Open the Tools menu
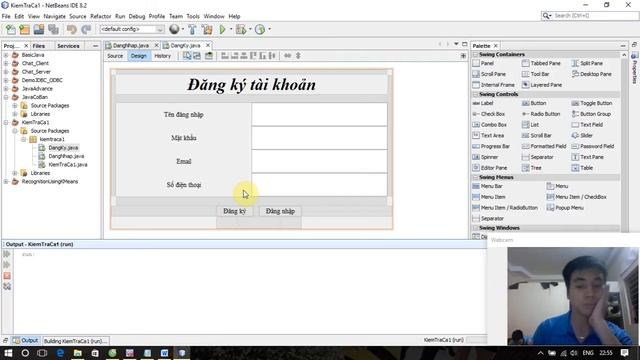 point(193,16)
